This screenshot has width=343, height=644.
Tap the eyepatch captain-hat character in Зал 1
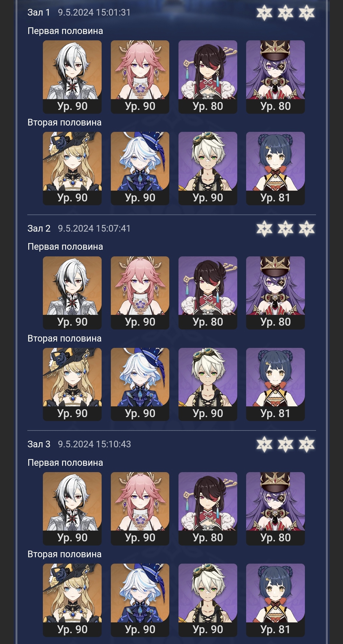pos(275,77)
